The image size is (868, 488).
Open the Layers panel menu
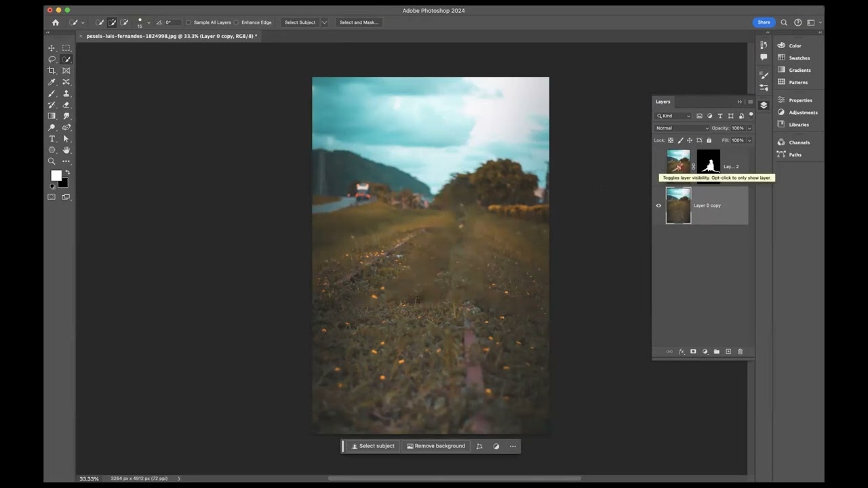(750, 102)
